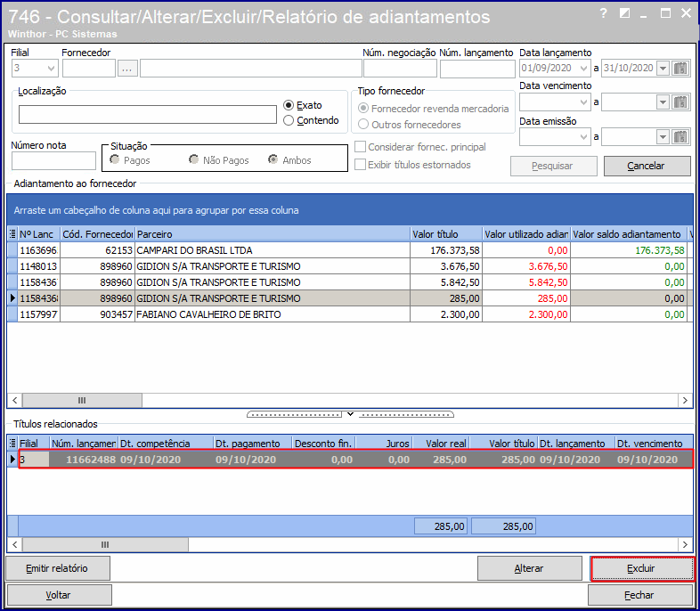Open the Data lançamento start date dropdown
This screenshot has height=611, width=700.
click(583, 69)
